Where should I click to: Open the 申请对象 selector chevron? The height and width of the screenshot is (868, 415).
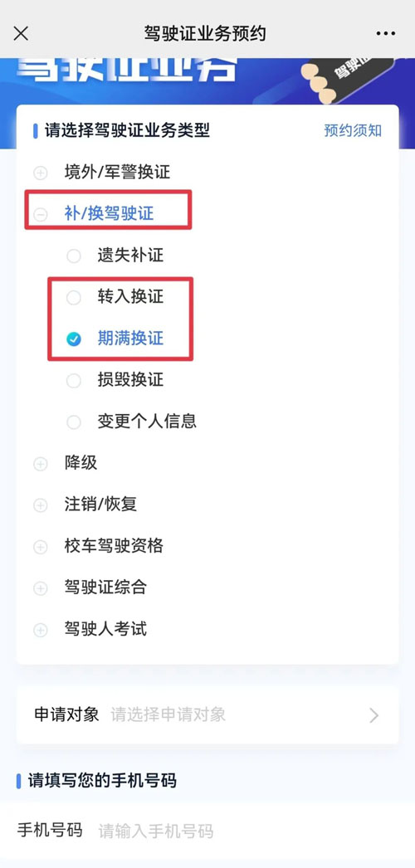point(374,715)
